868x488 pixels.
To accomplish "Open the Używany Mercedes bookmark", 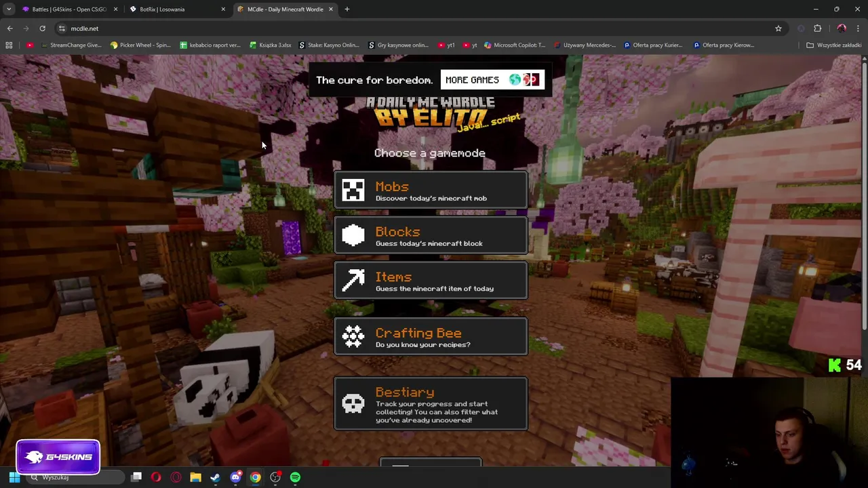I will pyautogui.click(x=584, y=45).
